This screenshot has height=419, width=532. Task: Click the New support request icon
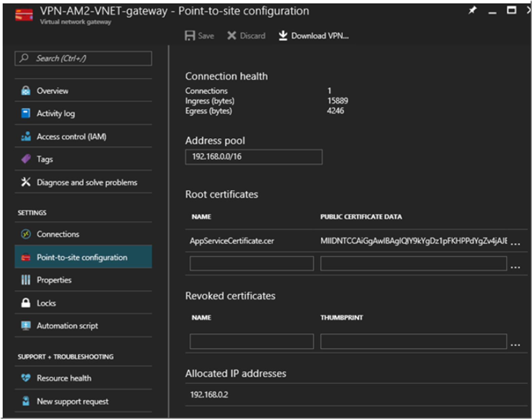click(x=26, y=401)
